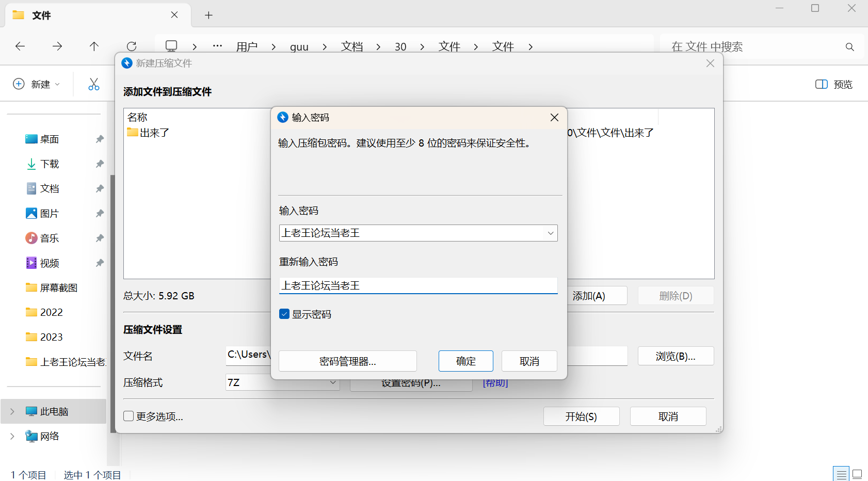Open a new tab with the plus icon

click(x=208, y=15)
